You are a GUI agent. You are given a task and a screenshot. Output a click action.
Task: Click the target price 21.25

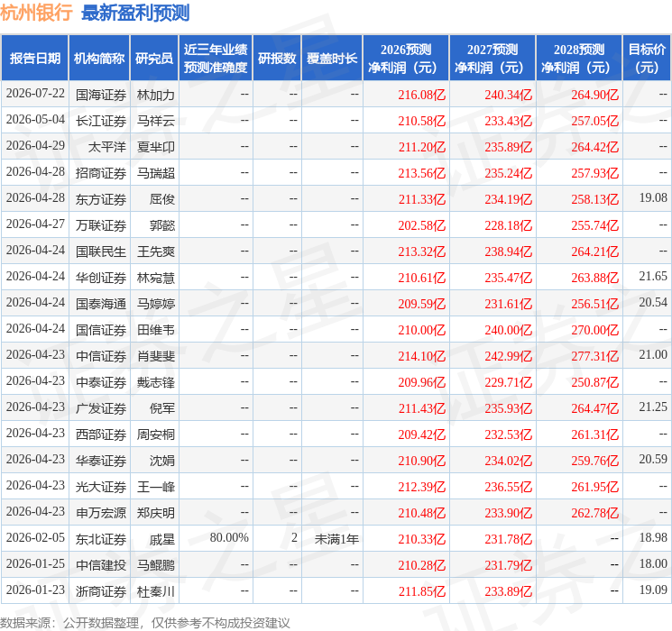point(653,407)
